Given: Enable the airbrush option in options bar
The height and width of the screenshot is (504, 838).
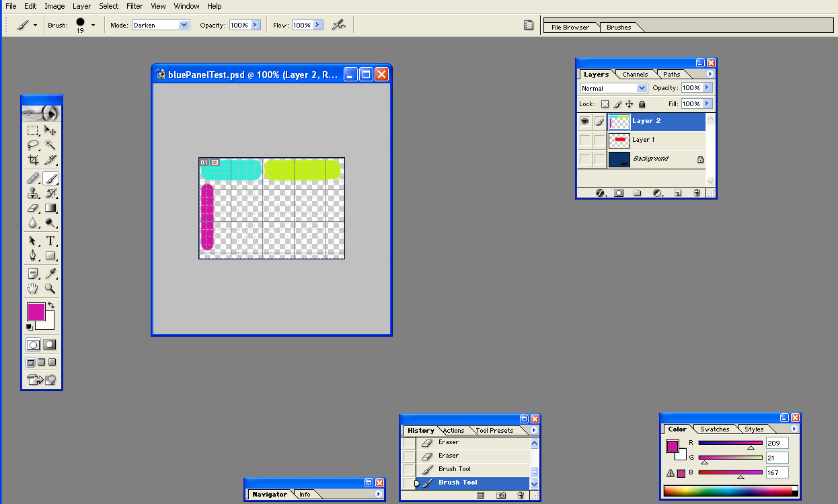Looking at the screenshot, I should point(338,25).
